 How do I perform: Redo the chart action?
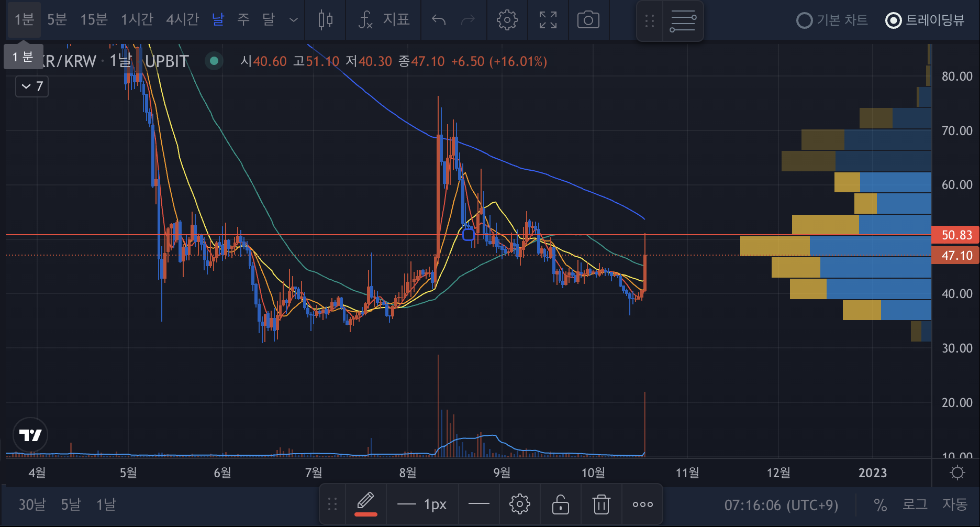468,20
